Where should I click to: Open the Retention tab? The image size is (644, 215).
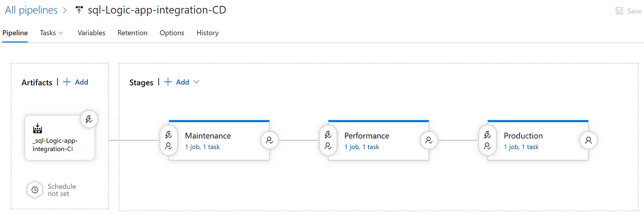[x=132, y=33]
